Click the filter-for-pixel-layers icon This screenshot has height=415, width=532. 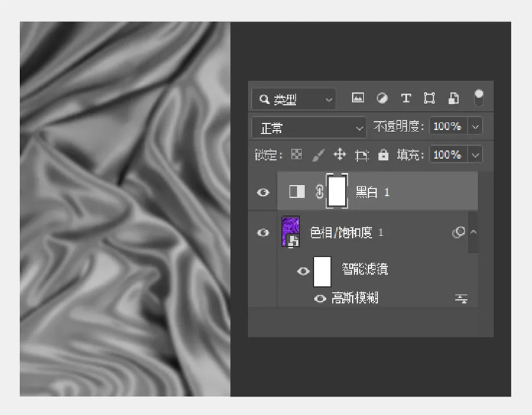point(358,98)
